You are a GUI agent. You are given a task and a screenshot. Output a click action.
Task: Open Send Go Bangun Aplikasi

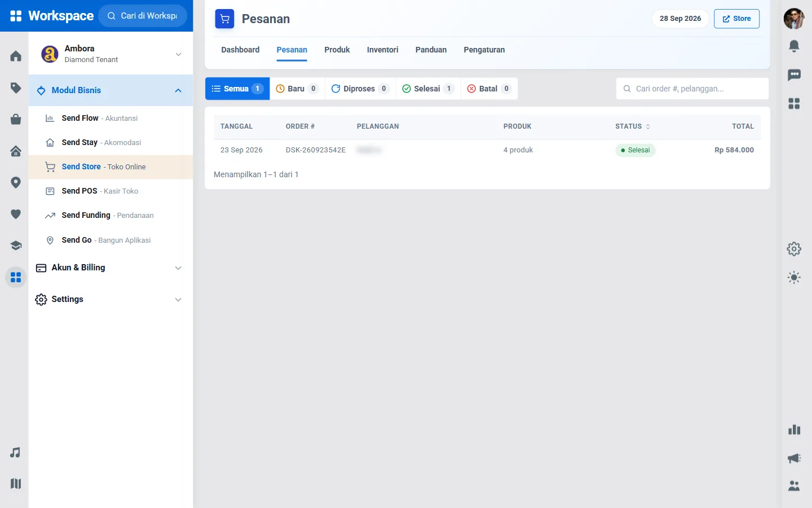(111, 240)
